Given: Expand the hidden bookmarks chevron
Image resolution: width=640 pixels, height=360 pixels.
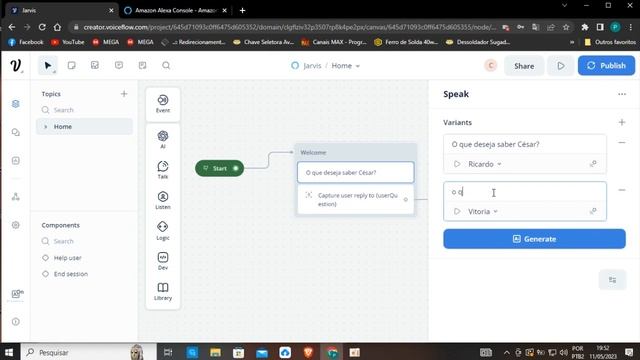Looking at the screenshot, I should tap(572, 42).
